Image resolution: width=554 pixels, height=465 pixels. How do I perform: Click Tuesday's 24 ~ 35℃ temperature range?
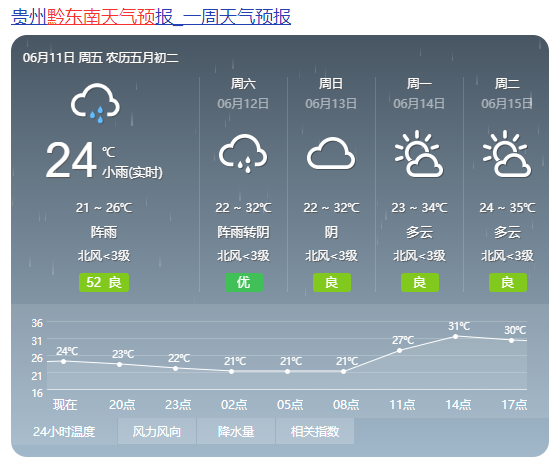tap(507, 207)
